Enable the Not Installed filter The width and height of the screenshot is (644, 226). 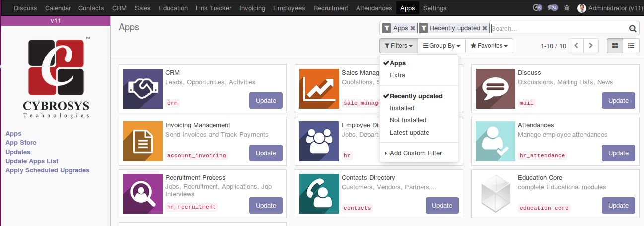[408, 120]
